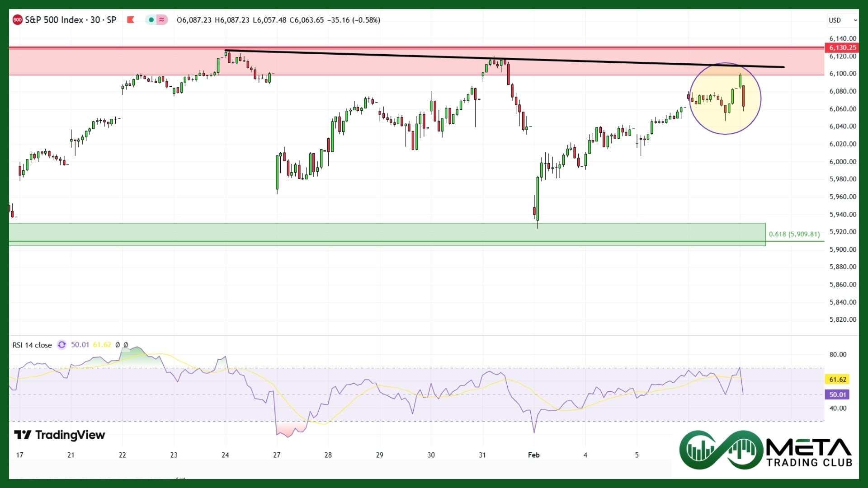Click the 40.00 RSI scale label
Viewport: 868px width, 488px height.
point(838,408)
